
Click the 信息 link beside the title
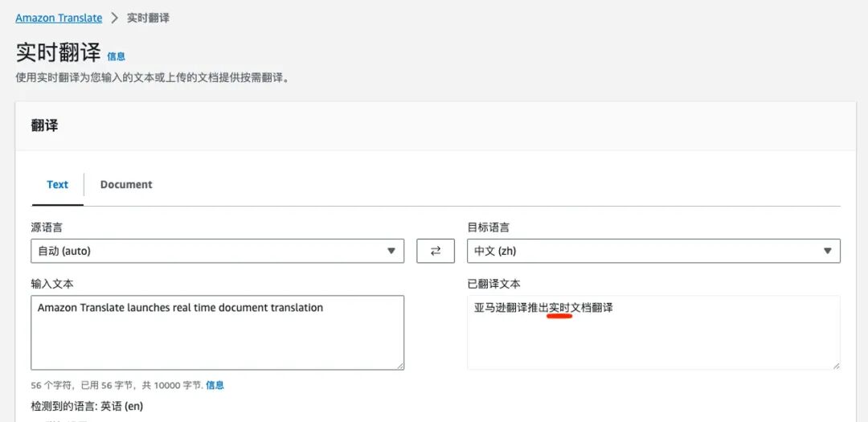(x=117, y=56)
